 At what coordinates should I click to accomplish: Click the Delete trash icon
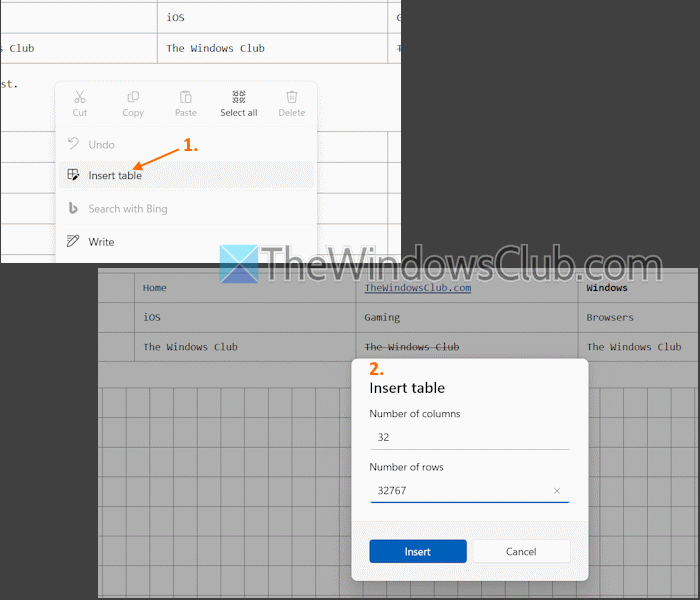(x=292, y=97)
